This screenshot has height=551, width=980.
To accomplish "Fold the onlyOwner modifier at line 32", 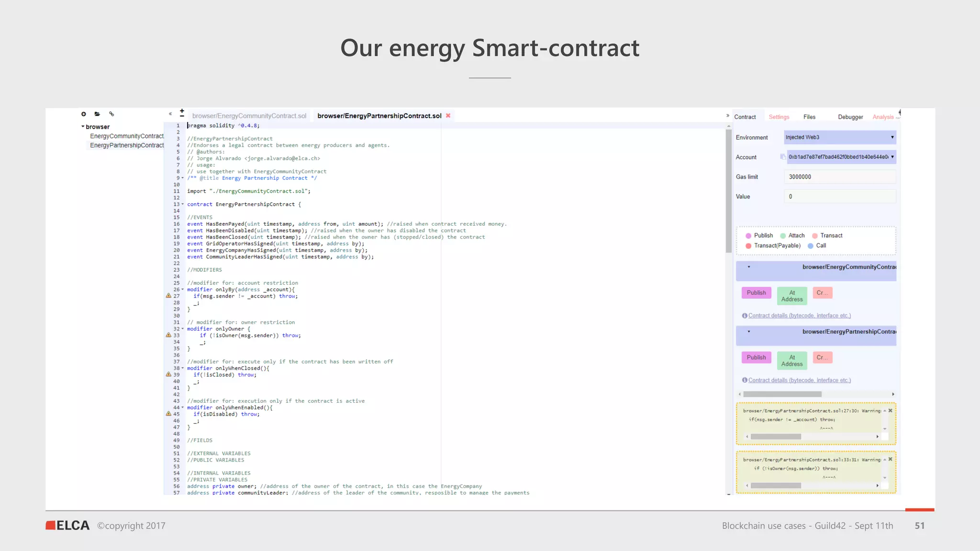I will coord(183,329).
